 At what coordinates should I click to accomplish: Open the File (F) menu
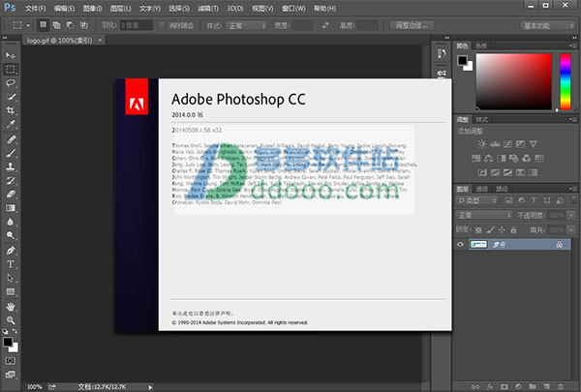35,8
